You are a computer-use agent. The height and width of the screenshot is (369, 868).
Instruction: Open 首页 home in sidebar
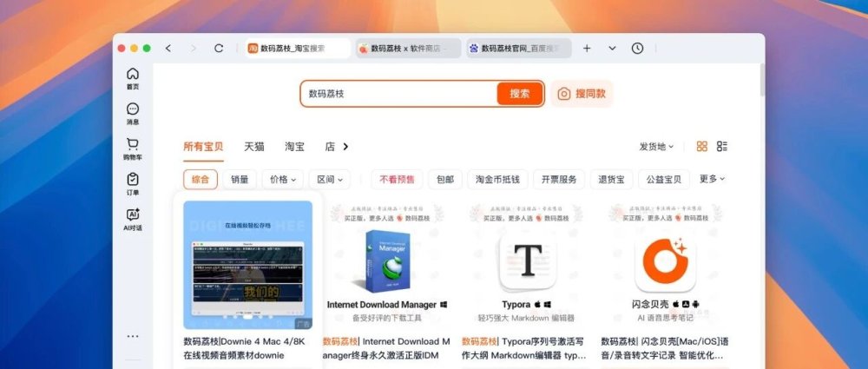tap(132, 79)
